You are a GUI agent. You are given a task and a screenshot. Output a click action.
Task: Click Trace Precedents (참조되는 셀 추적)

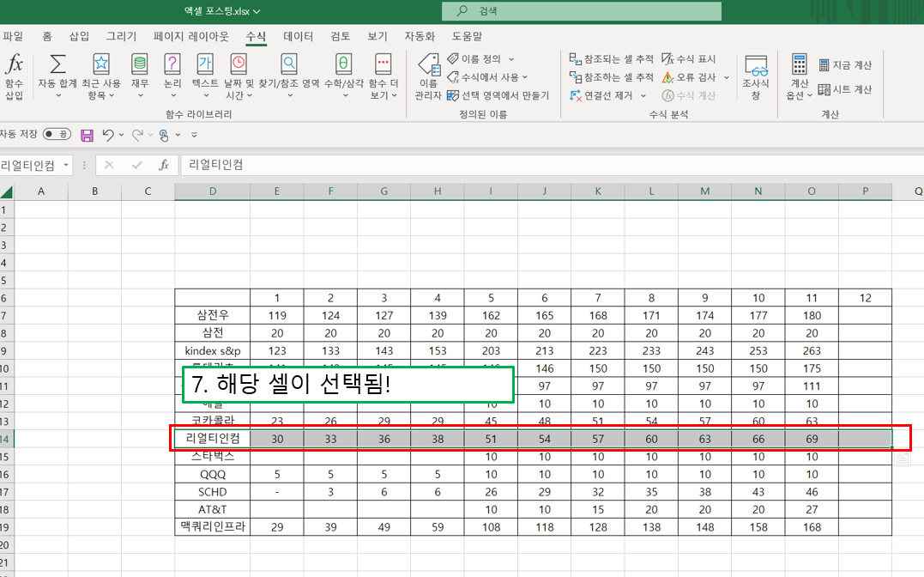[611, 58]
